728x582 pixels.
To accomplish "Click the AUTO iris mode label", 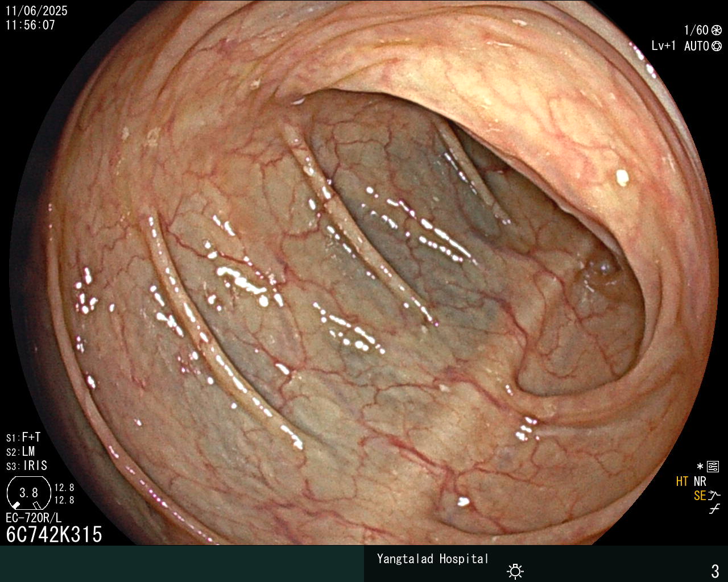I will (x=697, y=46).
